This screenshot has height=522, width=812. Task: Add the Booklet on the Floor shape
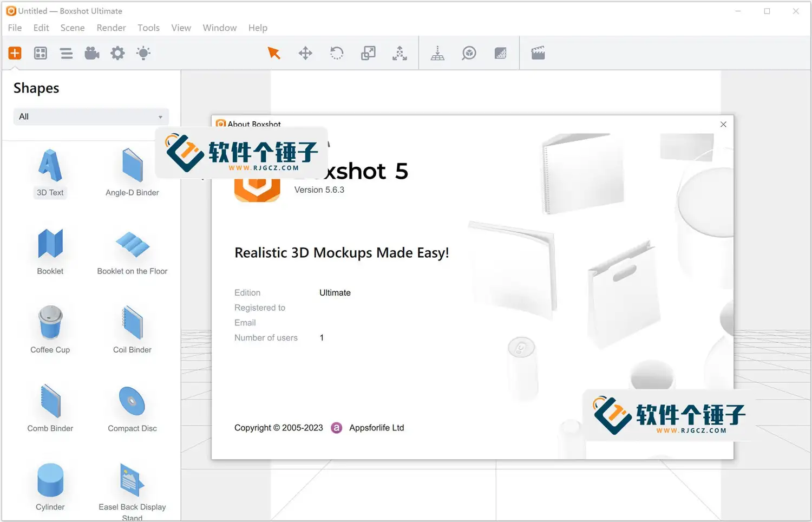point(132,252)
